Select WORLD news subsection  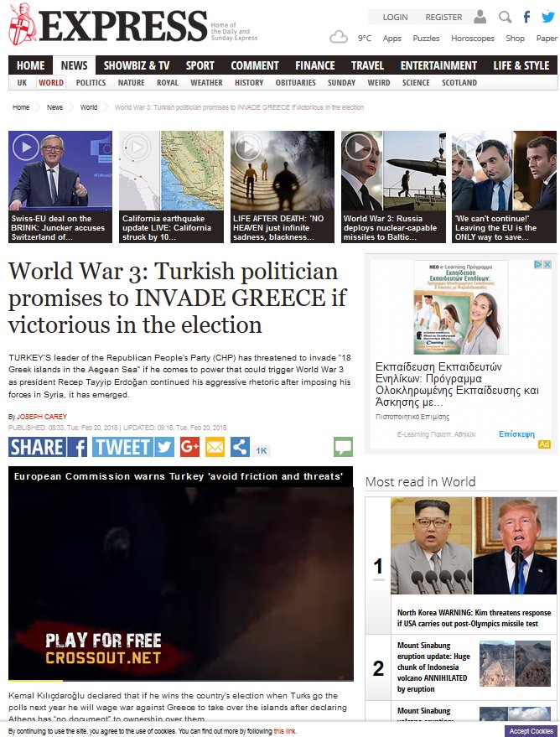coord(51,83)
